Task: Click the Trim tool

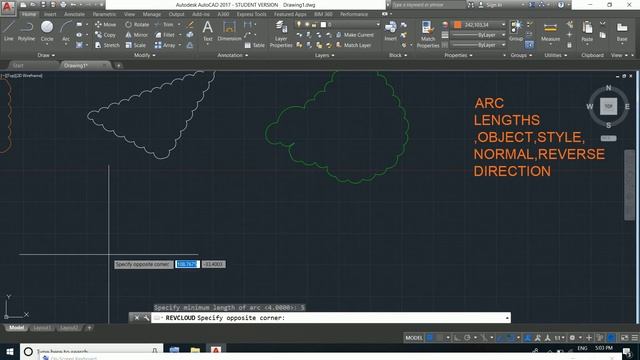Action: (x=164, y=24)
